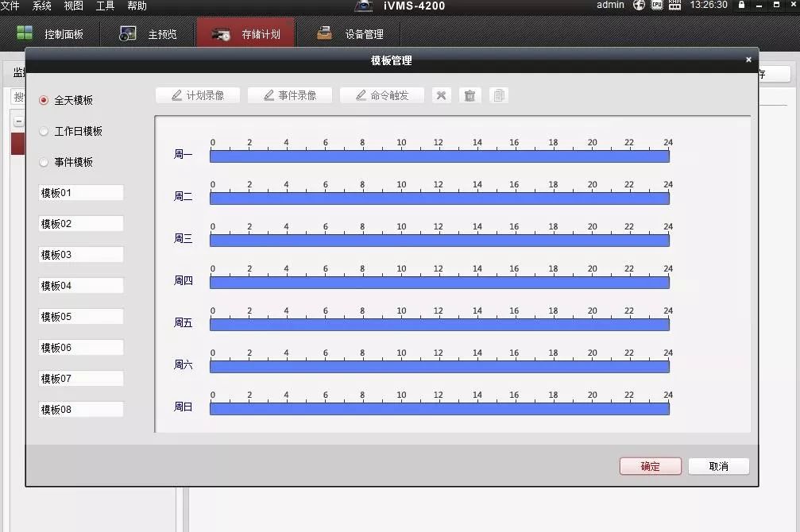Click the lock icon in title bar
800x532 pixels.
click(741, 5)
